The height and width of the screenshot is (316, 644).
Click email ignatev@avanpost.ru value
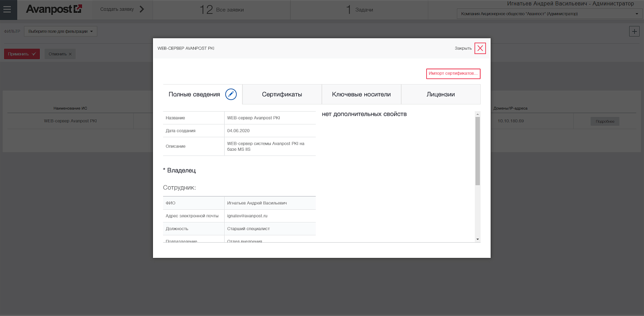pos(247,216)
